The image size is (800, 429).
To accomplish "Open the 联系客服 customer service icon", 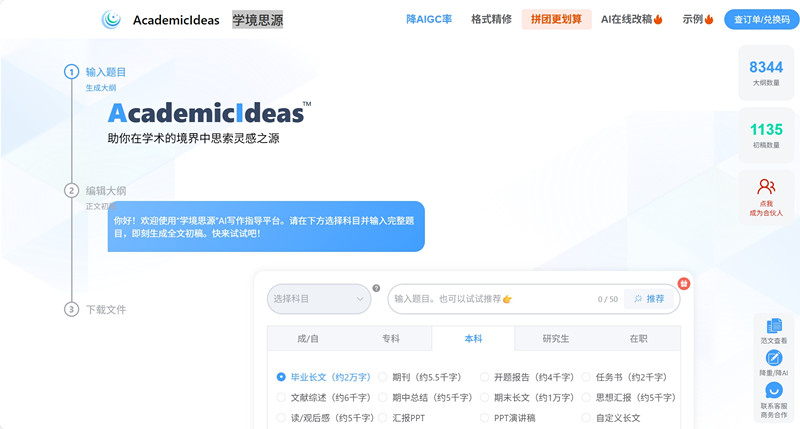I will click(x=774, y=391).
